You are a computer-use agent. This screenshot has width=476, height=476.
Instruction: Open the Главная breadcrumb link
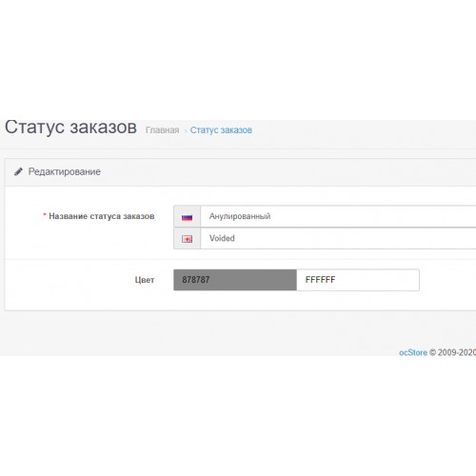click(162, 130)
